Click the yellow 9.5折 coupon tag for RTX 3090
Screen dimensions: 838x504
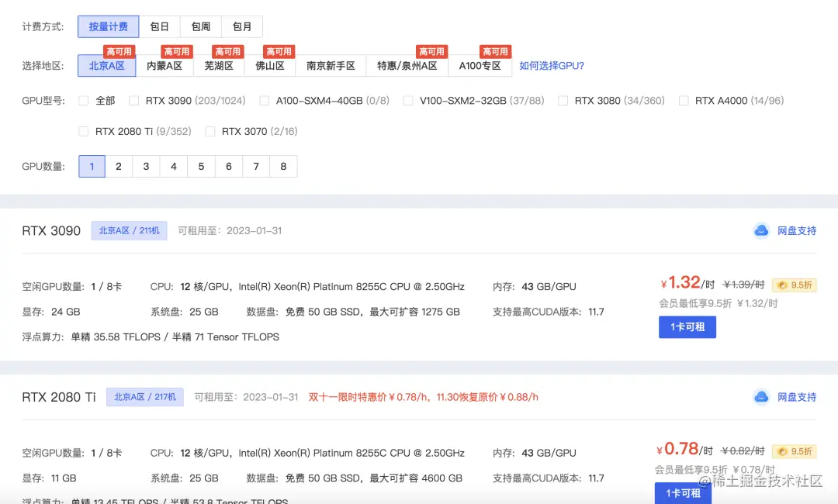[x=794, y=285]
